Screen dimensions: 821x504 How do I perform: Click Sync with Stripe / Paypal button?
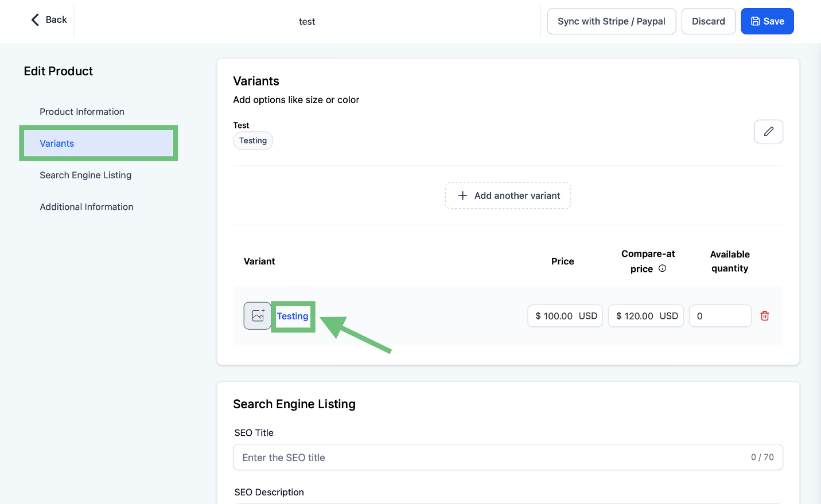(x=612, y=21)
